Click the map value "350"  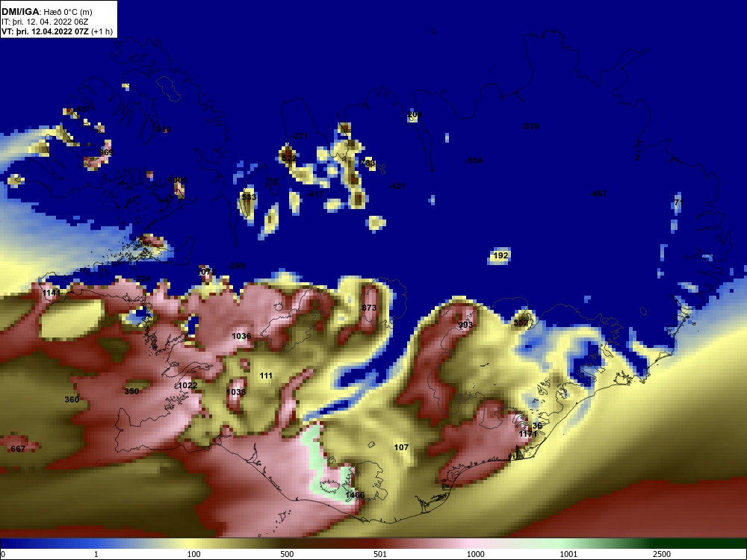[x=131, y=391]
